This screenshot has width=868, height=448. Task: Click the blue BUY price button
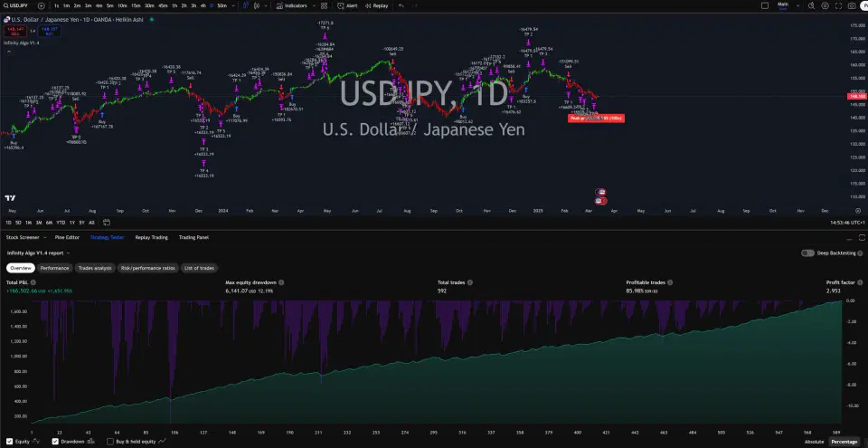pos(49,31)
